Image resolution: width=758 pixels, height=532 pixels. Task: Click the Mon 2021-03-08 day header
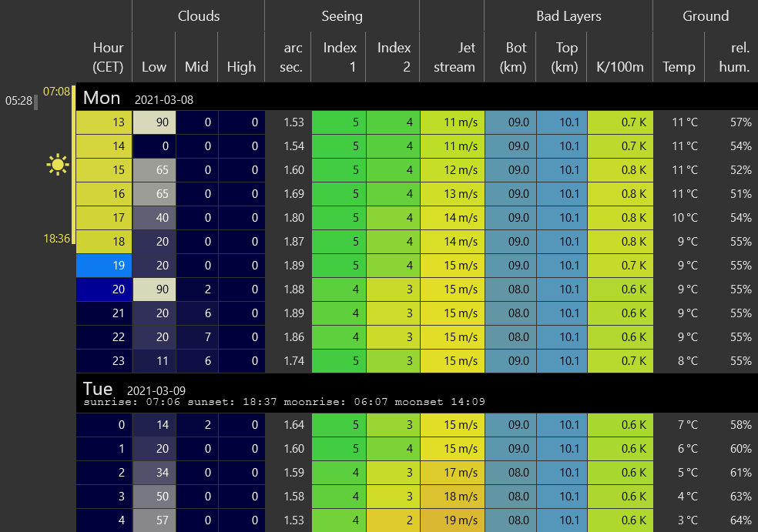pyautogui.click(x=417, y=97)
